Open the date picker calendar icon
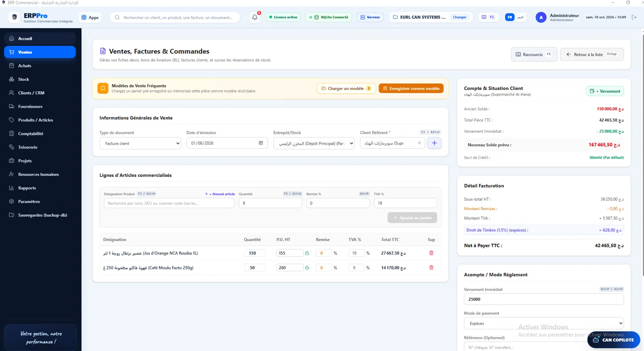 click(x=261, y=143)
